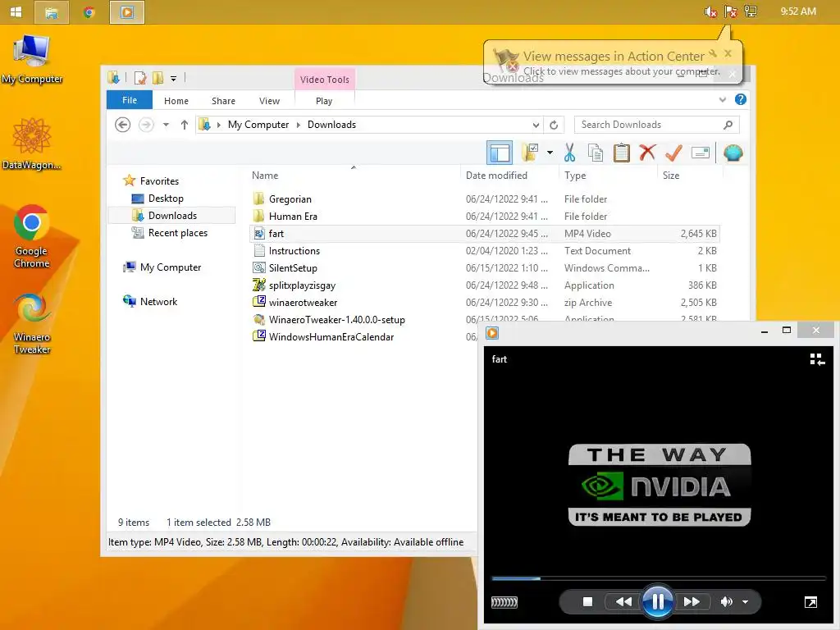Screen dimensions: 840x630
Task: Click the Action Center notification balloon
Action: [613, 62]
